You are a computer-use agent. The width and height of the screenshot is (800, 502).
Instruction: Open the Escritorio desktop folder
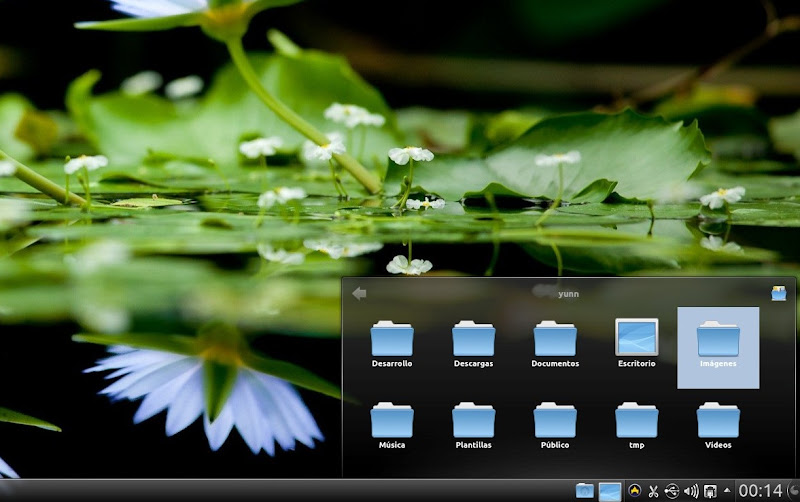tap(636, 340)
